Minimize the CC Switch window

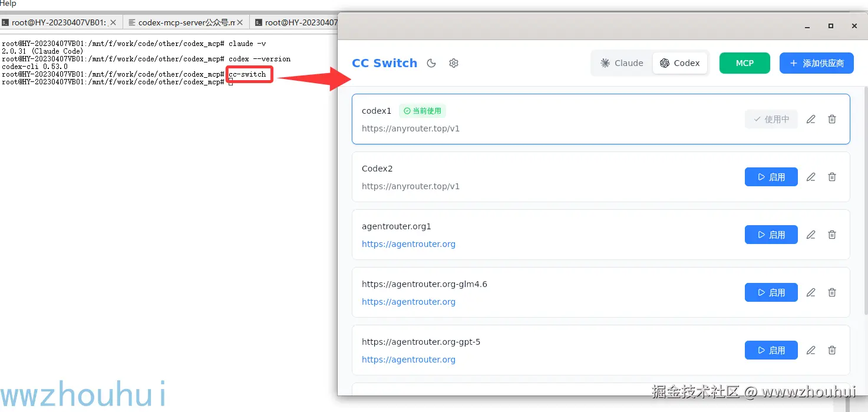[807, 26]
